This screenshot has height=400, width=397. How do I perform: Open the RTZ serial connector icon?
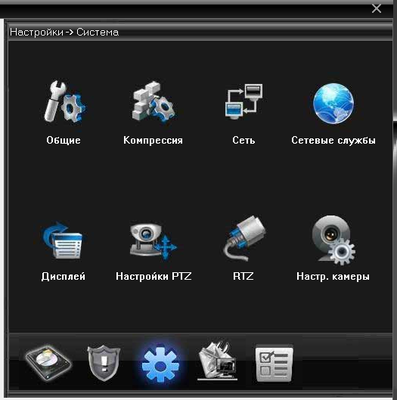[244, 239]
